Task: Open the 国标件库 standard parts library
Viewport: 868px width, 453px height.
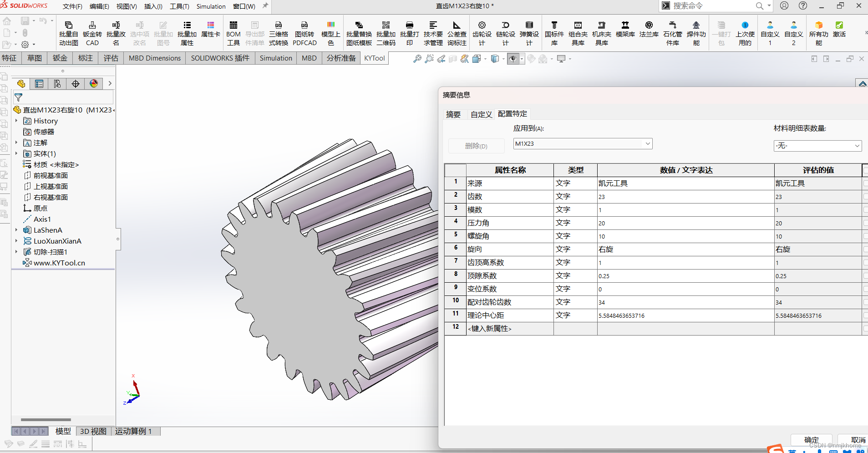Action: pyautogui.click(x=554, y=33)
